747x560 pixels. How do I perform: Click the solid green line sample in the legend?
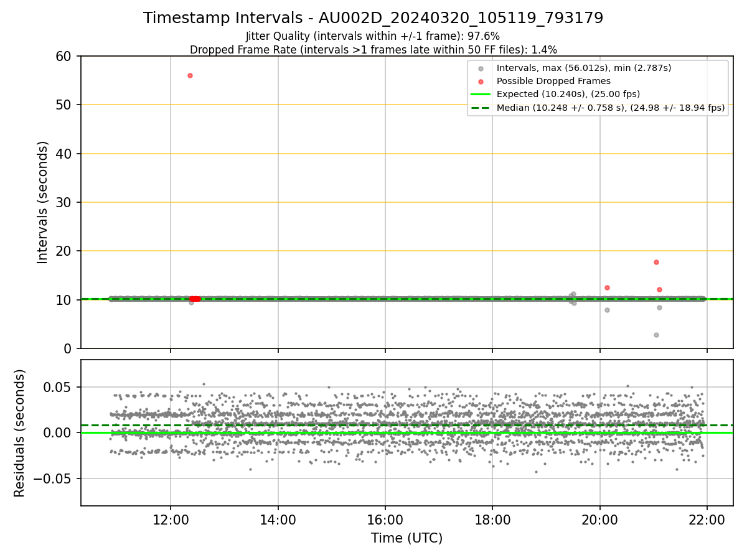[x=481, y=95]
